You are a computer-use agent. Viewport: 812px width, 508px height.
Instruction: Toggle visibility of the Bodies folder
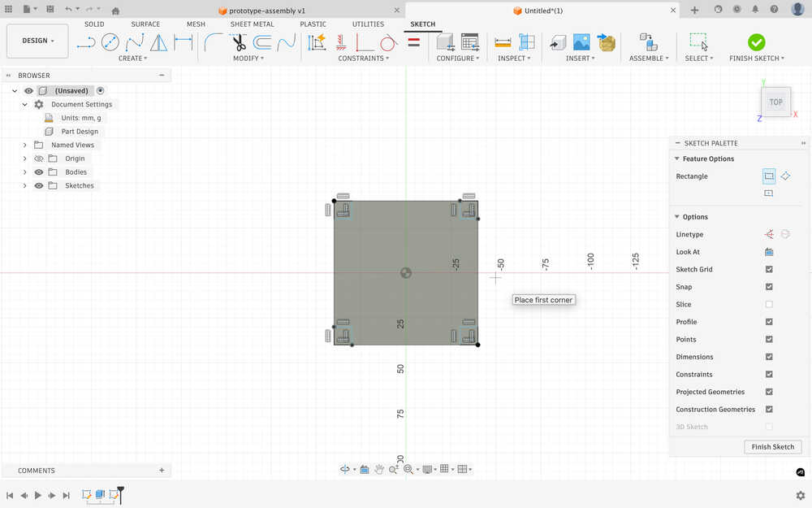coord(38,172)
